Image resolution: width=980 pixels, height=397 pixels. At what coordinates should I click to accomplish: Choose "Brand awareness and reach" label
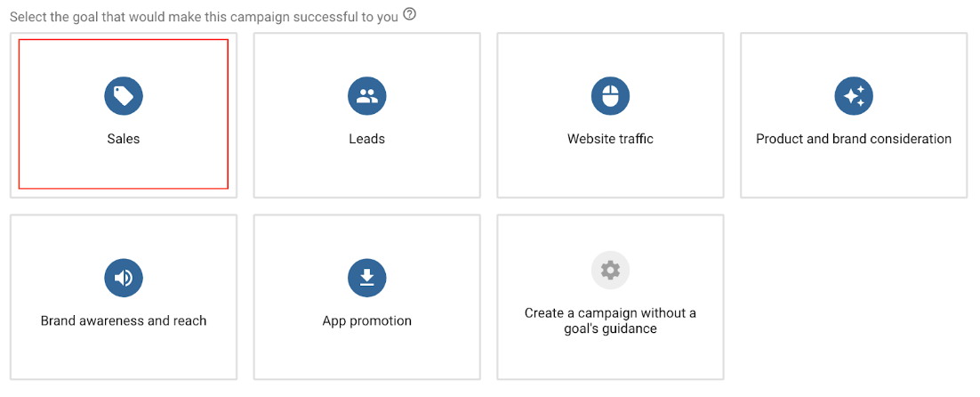pyautogui.click(x=123, y=320)
